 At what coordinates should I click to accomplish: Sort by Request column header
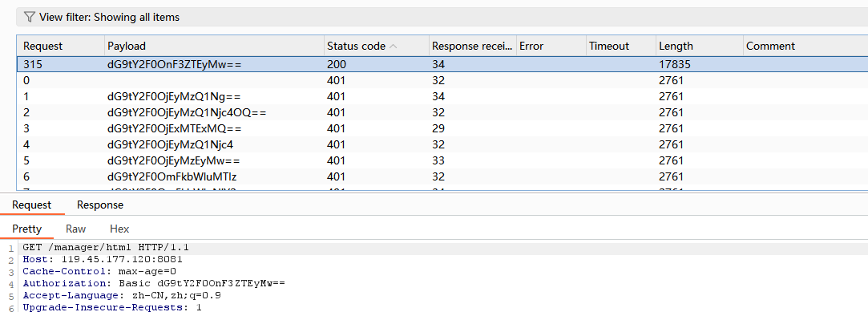[61, 46]
